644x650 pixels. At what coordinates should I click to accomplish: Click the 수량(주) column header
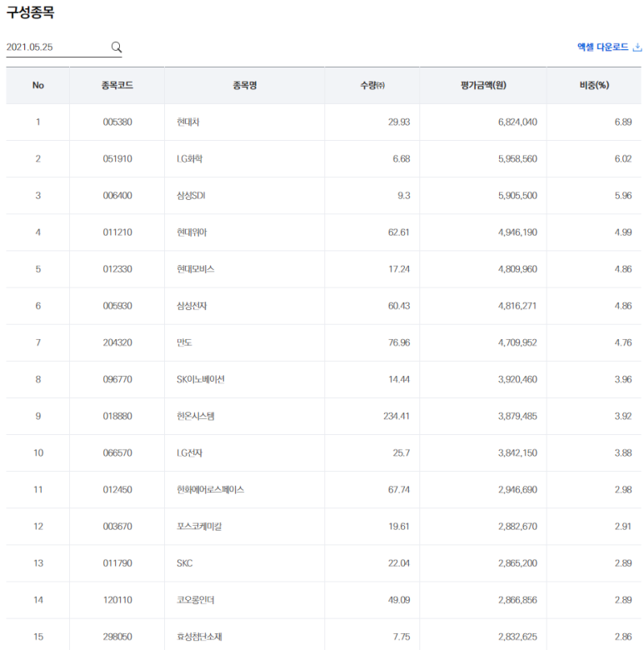(372, 85)
